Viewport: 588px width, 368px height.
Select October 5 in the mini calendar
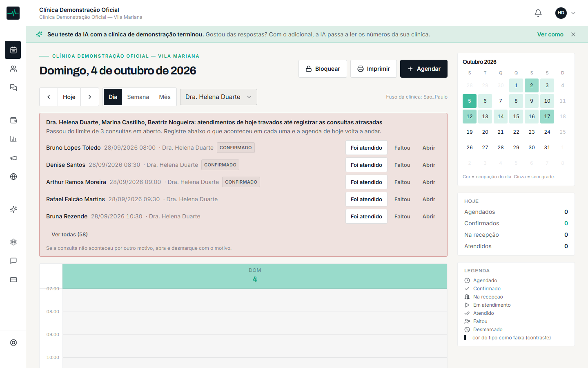[x=470, y=101]
